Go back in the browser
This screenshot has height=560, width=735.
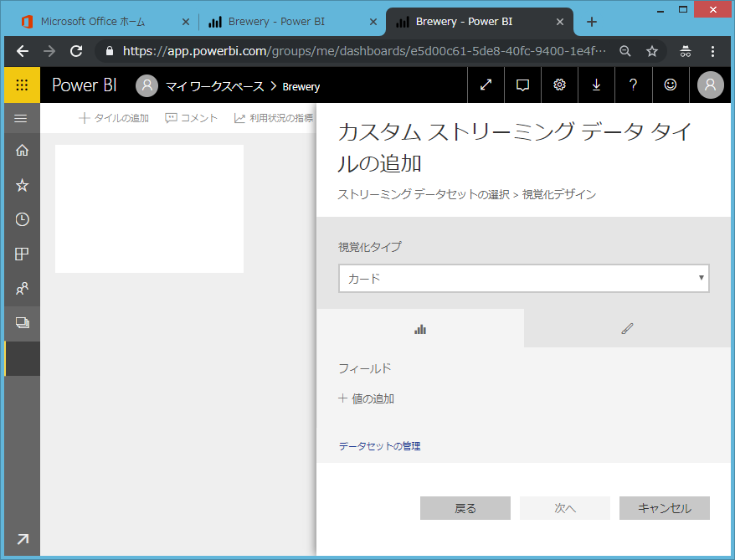click(22, 51)
